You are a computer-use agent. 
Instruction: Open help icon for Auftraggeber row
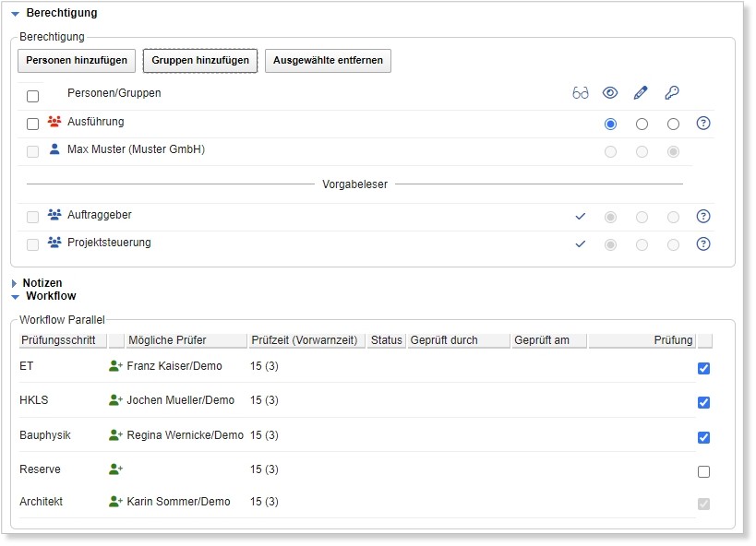pyautogui.click(x=703, y=217)
